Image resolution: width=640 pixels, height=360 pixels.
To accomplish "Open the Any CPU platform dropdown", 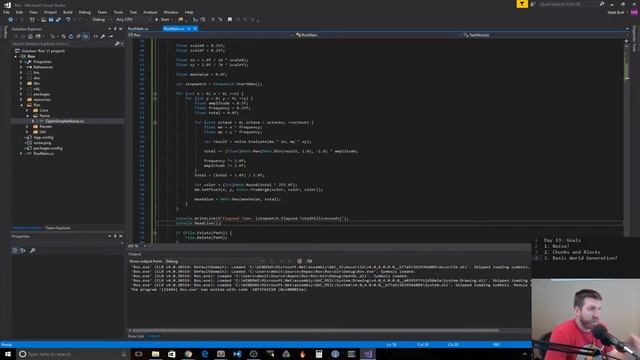I will (133, 20).
